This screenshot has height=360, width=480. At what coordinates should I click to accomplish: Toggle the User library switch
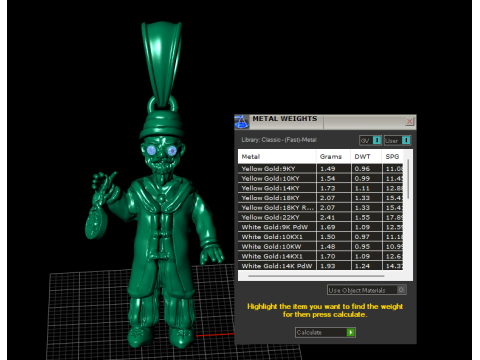(397, 140)
